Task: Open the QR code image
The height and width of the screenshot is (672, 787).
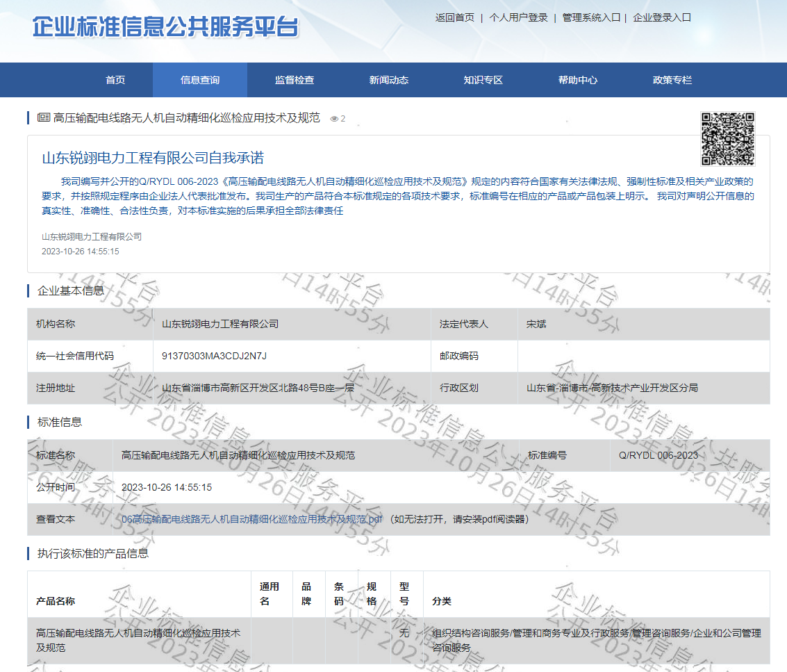Action: [728, 139]
